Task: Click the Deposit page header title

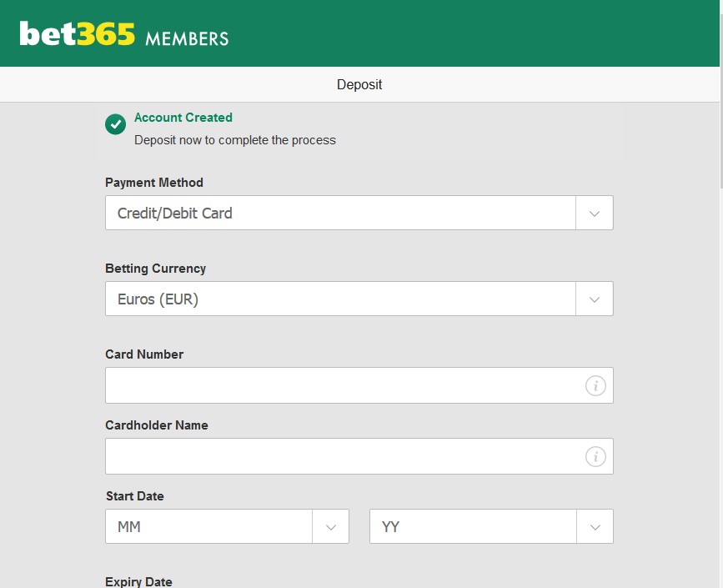Action: click(359, 84)
